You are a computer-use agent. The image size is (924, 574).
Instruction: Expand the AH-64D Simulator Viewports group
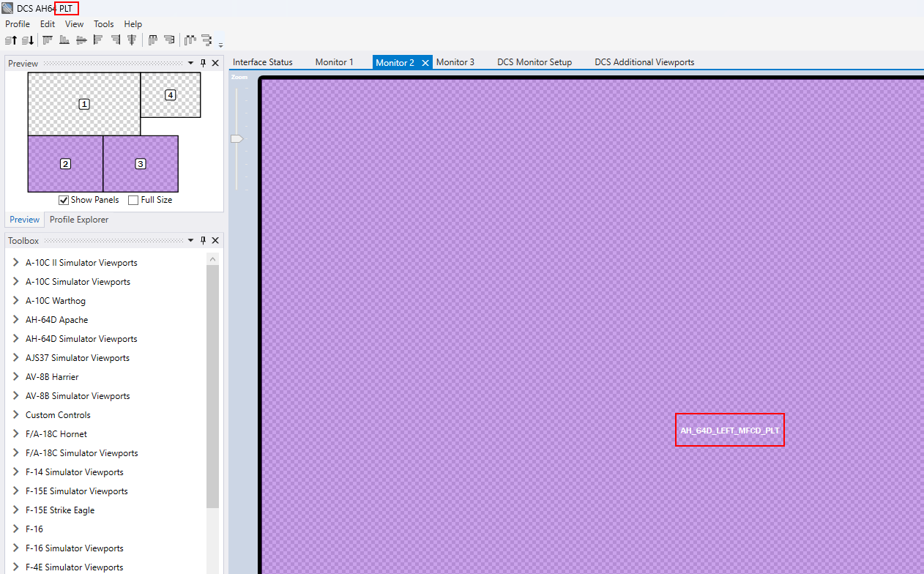click(15, 338)
